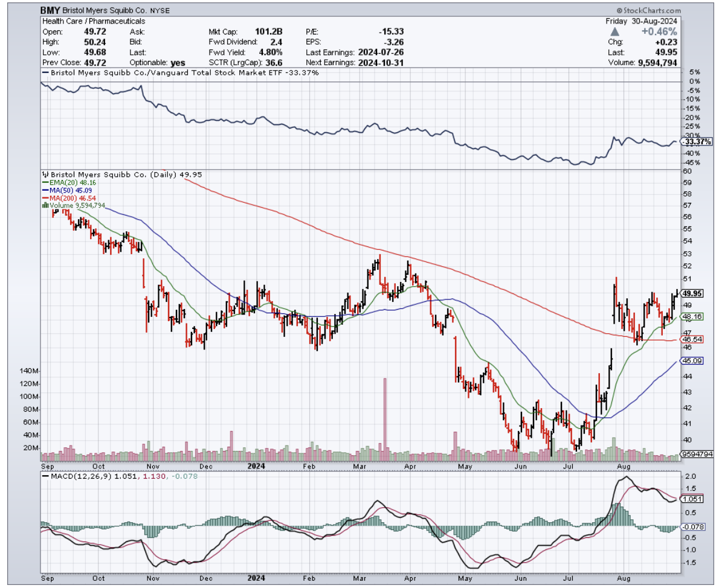Click the StockCharts.com watermark
Screen dimensions: 719x588
tap(648, 11)
